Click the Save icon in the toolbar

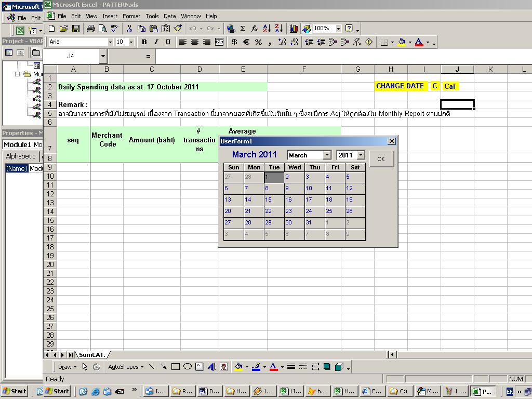pos(76,29)
